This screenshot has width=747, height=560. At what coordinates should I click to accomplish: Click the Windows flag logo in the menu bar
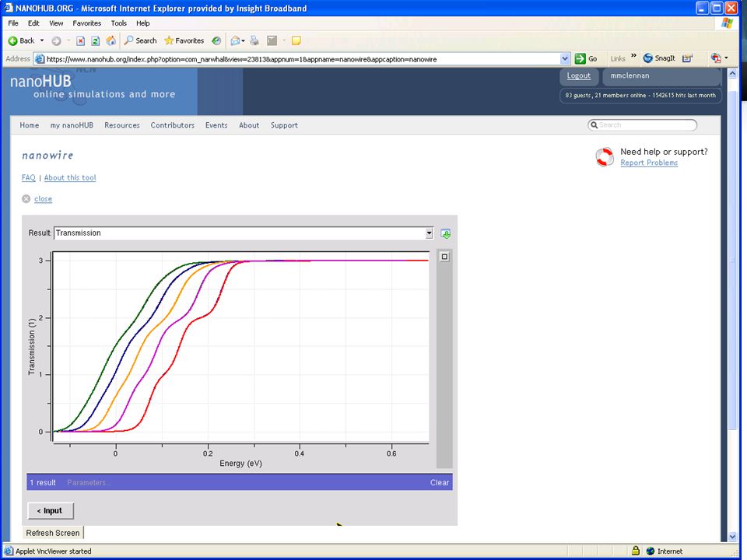[x=727, y=23]
